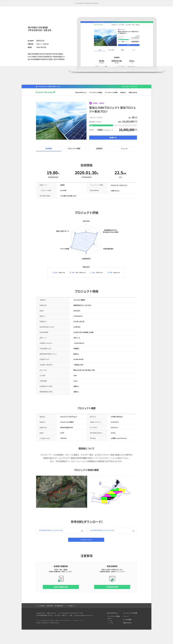
Task: Click the phone icon in top bar
Action: [x=37, y=86]
